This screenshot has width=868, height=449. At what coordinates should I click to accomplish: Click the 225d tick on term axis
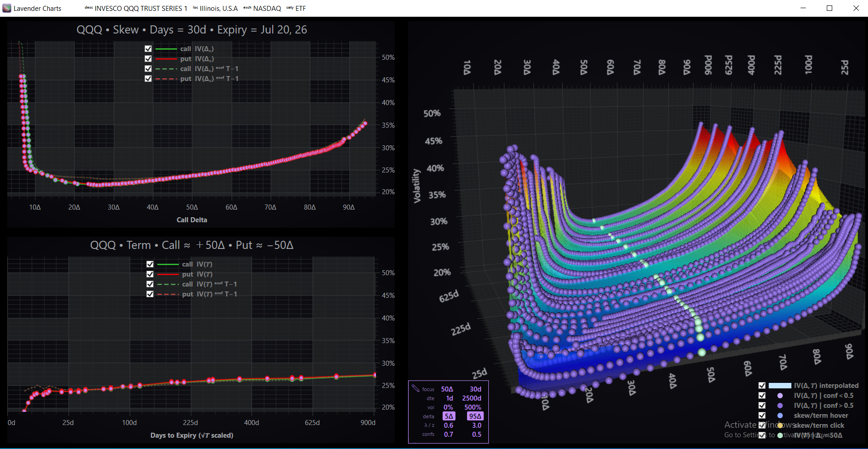click(x=190, y=423)
